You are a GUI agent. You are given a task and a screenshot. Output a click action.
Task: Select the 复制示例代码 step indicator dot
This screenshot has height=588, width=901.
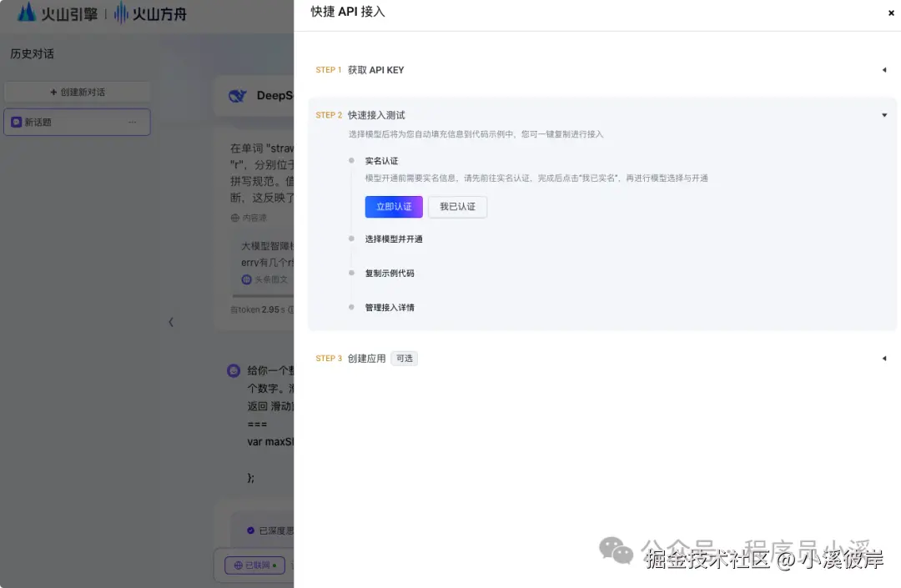(x=351, y=273)
